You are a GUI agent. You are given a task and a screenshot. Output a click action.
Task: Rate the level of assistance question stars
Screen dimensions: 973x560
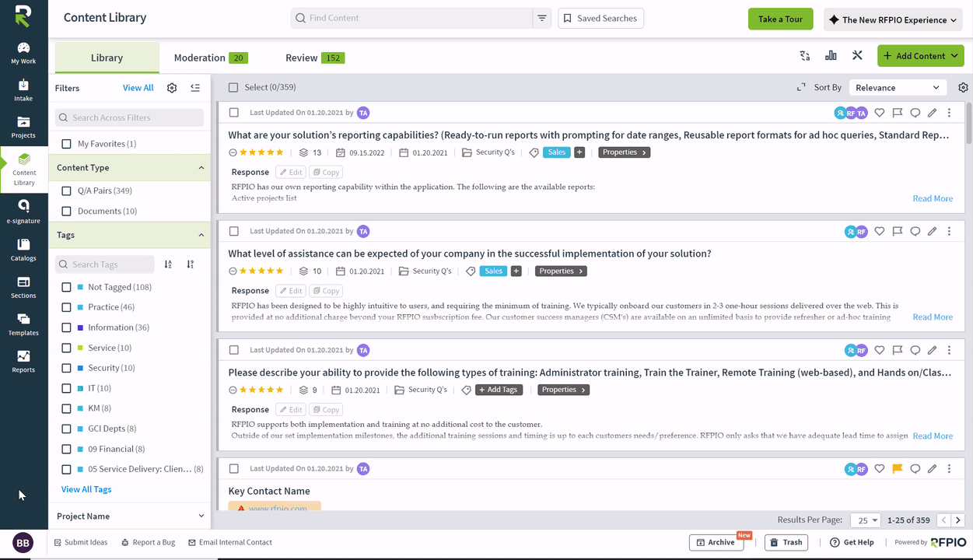[x=261, y=271]
